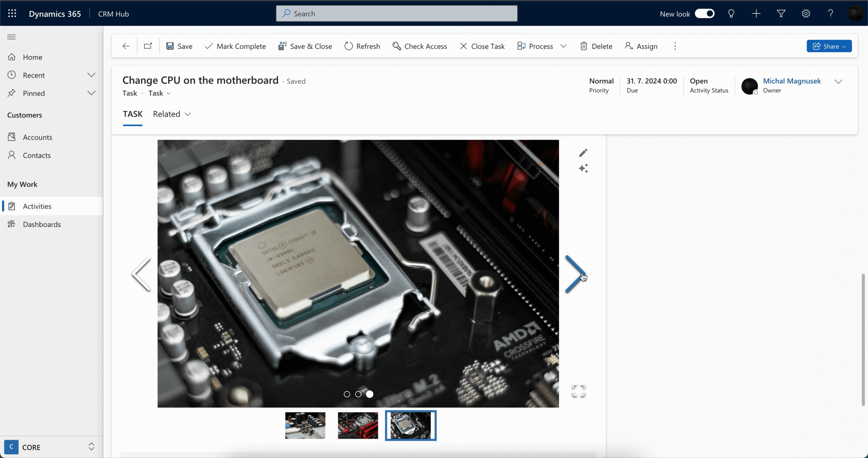Image resolution: width=868 pixels, height=458 pixels.
Task: Open Activities in sidebar
Action: (52, 206)
